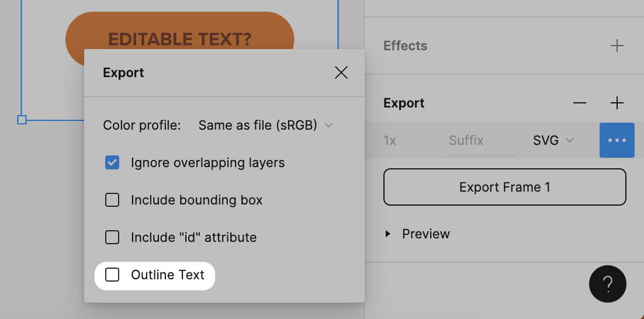This screenshot has height=319, width=644.
Task: Open Color profile dropdown Same as file
Action: click(x=265, y=125)
